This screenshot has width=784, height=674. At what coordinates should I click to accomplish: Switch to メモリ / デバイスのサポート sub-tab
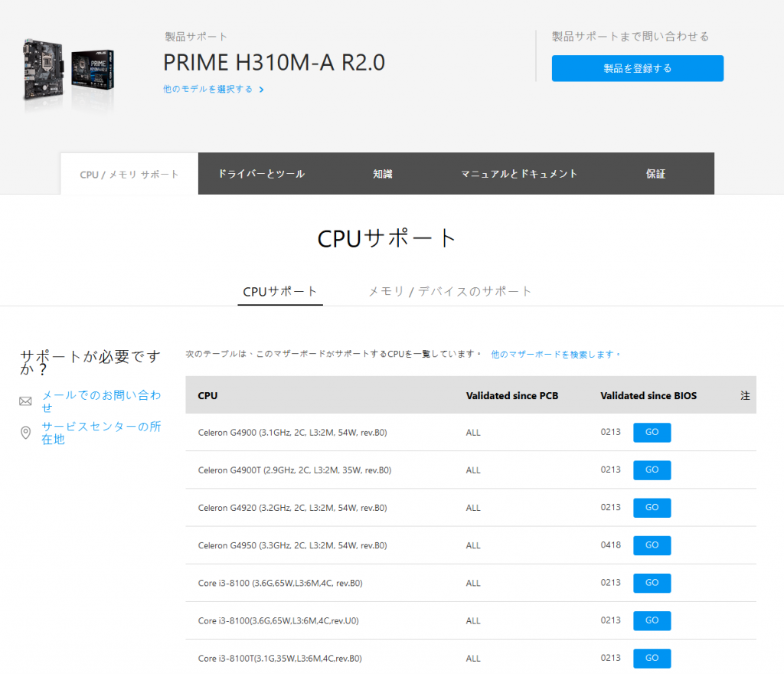click(x=450, y=292)
